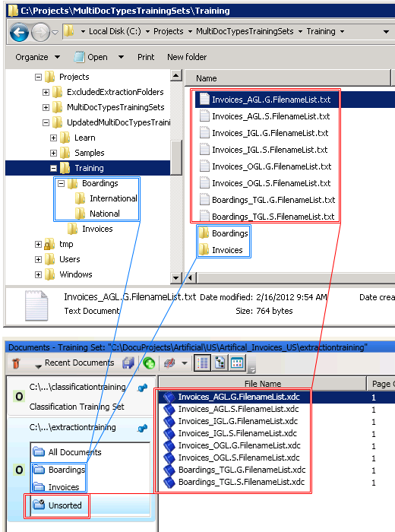
Task: Click the tree pane scroll down arrow
Action: tap(175, 278)
